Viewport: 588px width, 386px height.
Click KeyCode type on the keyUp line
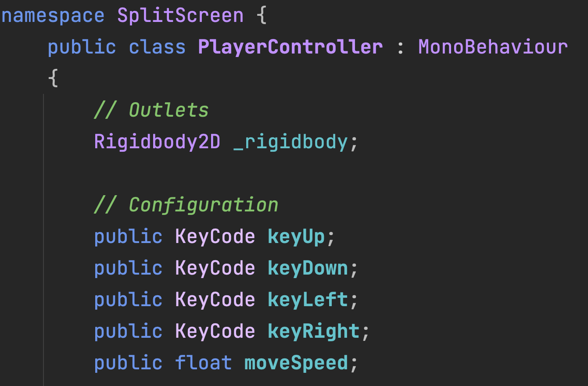215,237
